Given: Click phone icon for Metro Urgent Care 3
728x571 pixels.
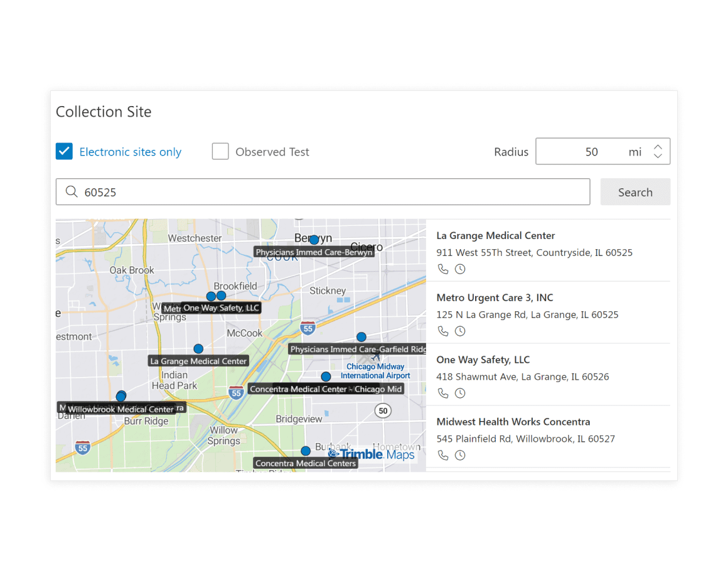Looking at the screenshot, I should 443,331.
